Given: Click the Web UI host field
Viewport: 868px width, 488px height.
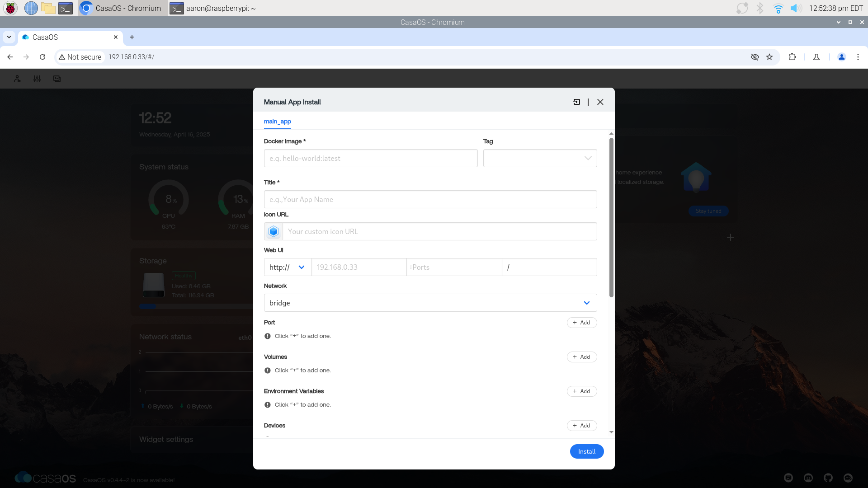Looking at the screenshot, I should (359, 267).
